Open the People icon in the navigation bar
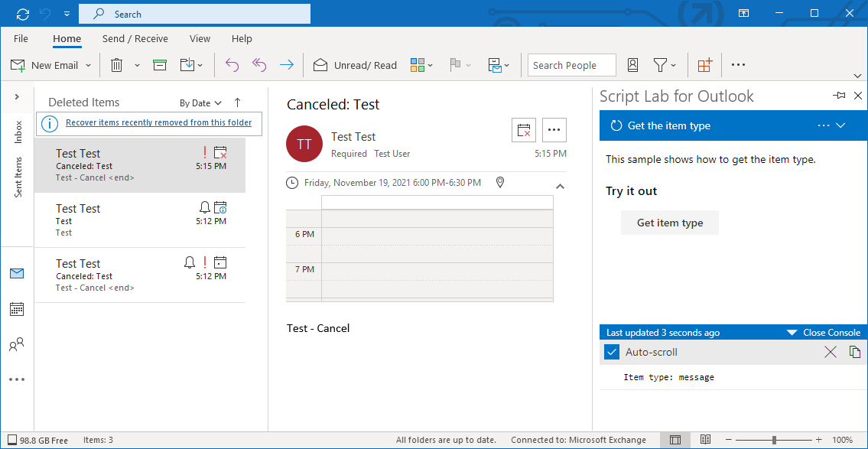Screen dimensions: 868x449 tap(17, 344)
